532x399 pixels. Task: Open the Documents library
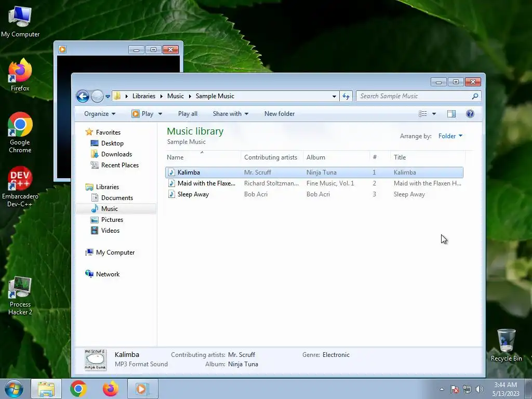pos(117,198)
